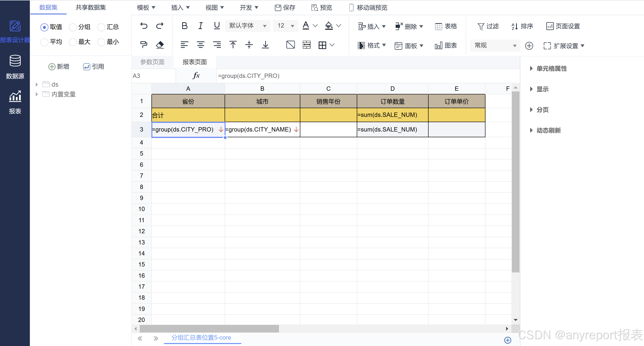The width and height of the screenshot is (644, 346).
Task: Open the 数据源 sidebar section
Action: [x=15, y=67]
